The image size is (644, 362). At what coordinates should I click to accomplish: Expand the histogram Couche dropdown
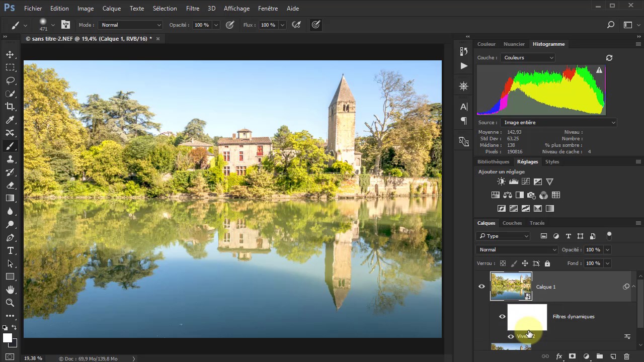coord(528,58)
